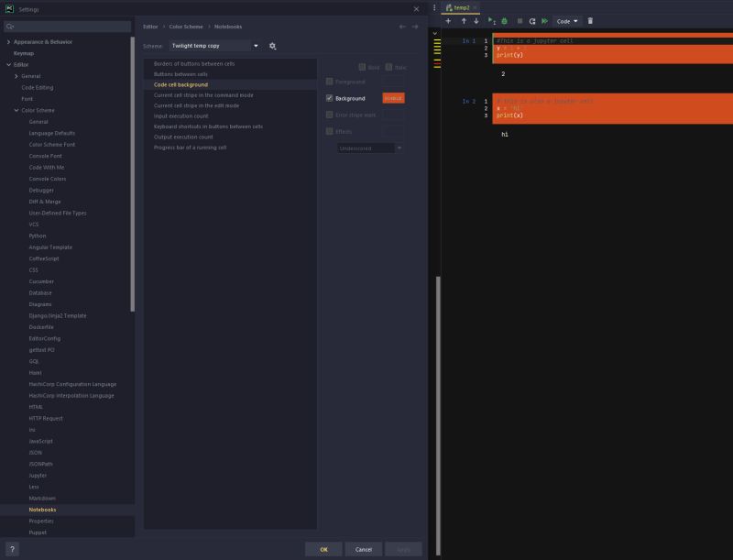
Task: Run all cells using the double-play icon
Action: point(545,20)
